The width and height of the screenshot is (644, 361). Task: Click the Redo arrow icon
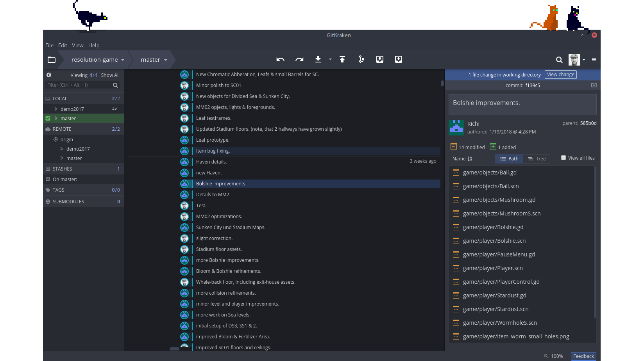(299, 59)
